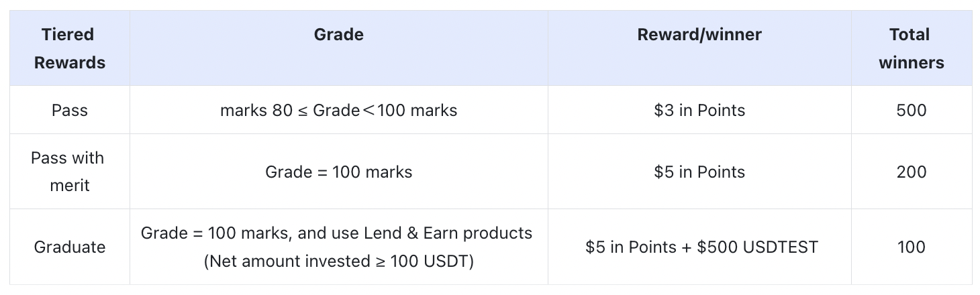The width and height of the screenshot is (980, 295).
Task: Select the Graduate tier cell
Action: (70, 247)
